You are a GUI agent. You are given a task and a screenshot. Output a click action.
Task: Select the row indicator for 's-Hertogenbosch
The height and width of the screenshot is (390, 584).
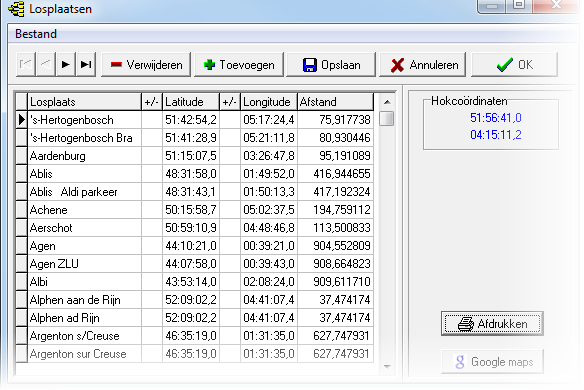[22, 120]
